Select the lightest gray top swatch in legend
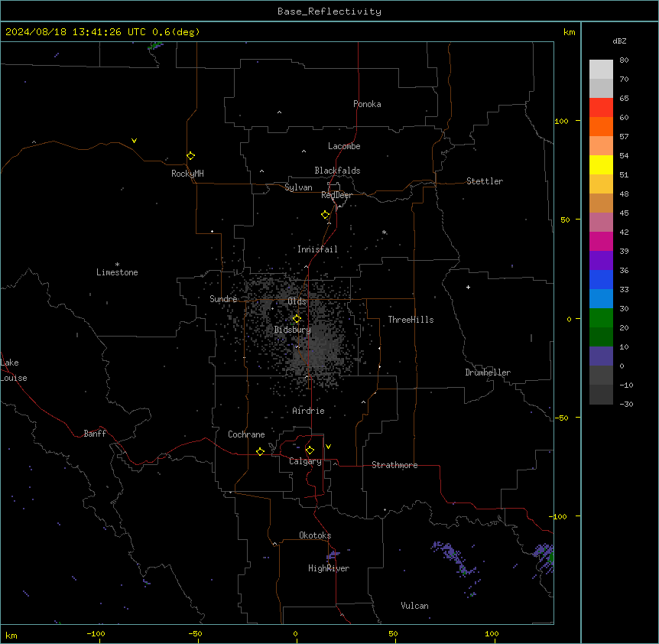The image size is (659, 644). (601, 70)
